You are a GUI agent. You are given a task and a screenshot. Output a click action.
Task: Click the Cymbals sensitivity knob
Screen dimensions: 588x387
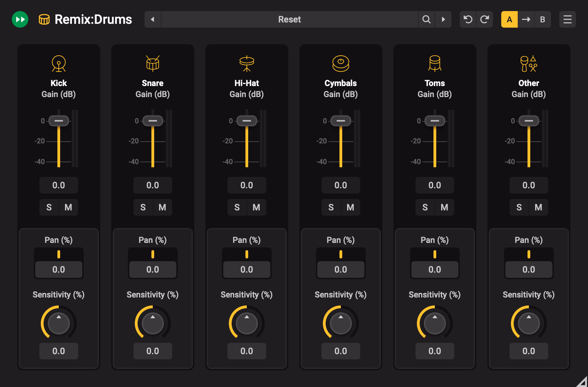coord(341,323)
